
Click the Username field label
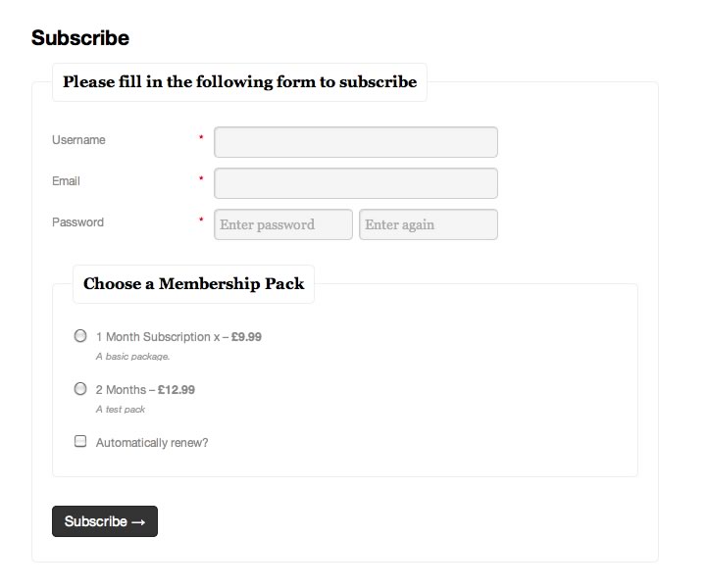(x=78, y=140)
